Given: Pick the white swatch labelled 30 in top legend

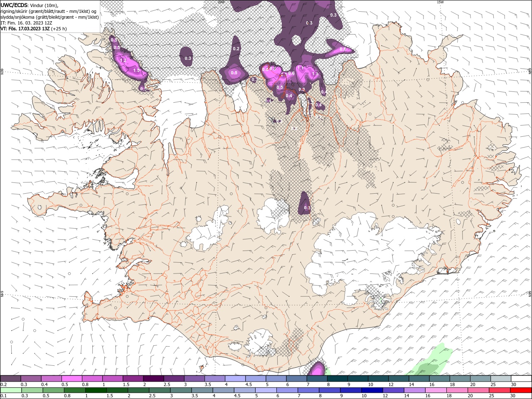Looking at the screenshot, I should pos(521,379).
